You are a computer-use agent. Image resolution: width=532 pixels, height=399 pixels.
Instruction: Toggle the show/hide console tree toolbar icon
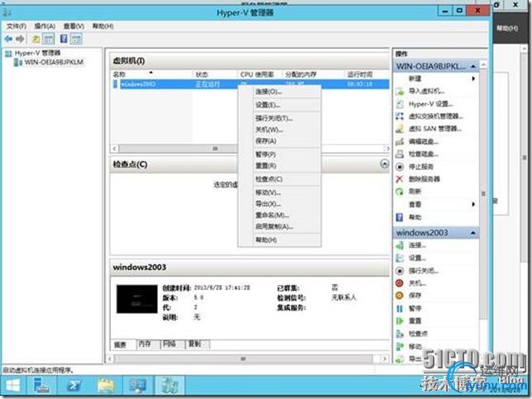49,39
